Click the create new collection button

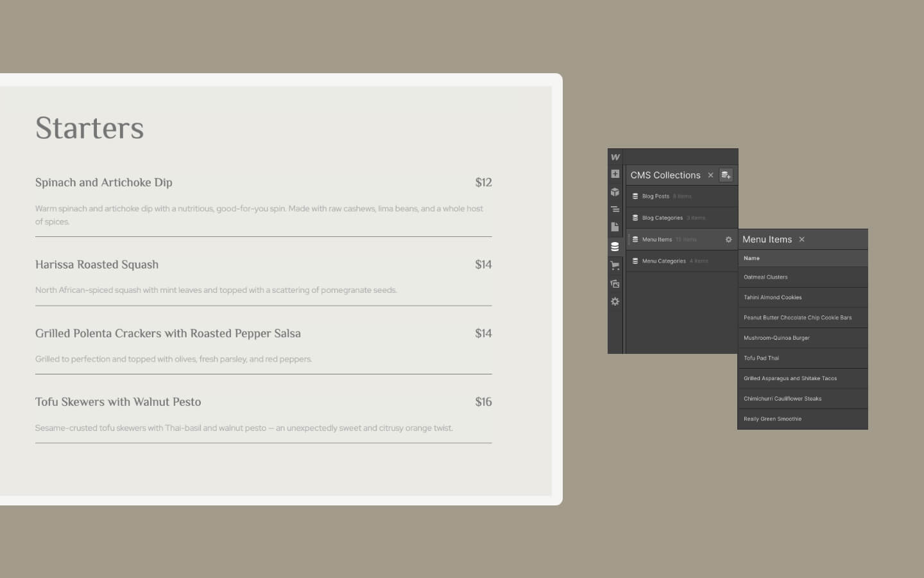tap(726, 175)
